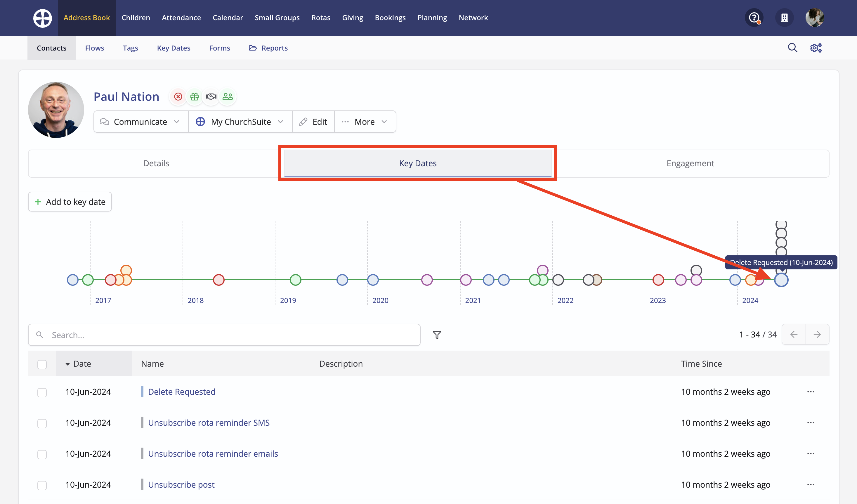Open the Small Groups module
This screenshot has width=857, height=504.
277,18
